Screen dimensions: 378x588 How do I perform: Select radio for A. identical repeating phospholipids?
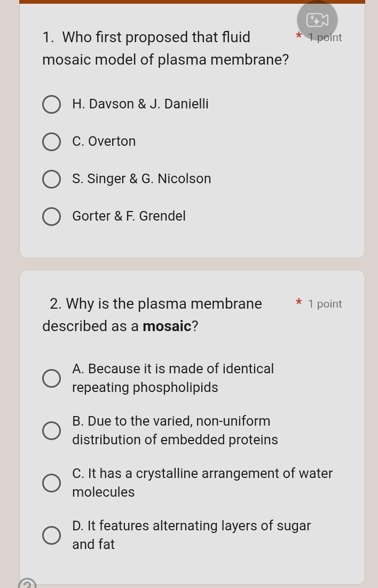(51, 378)
